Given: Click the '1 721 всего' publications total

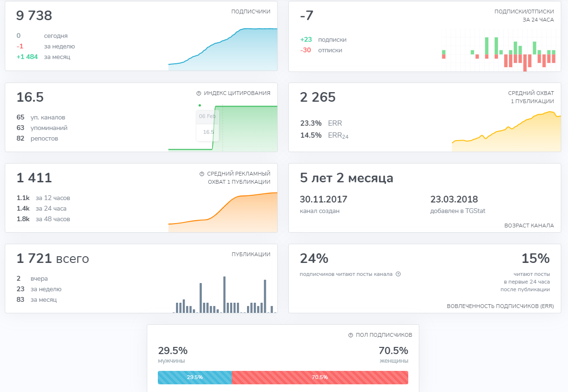Looking at the screenshot, I should (53, 259).
